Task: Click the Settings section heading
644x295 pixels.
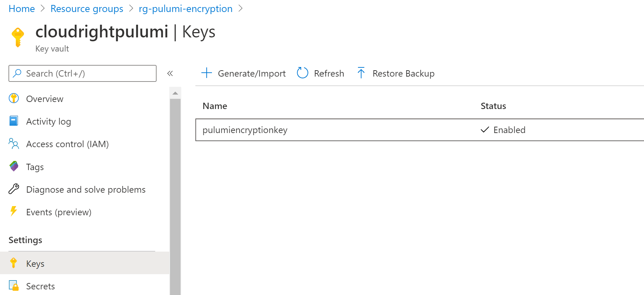Action: tap(25, 240)
